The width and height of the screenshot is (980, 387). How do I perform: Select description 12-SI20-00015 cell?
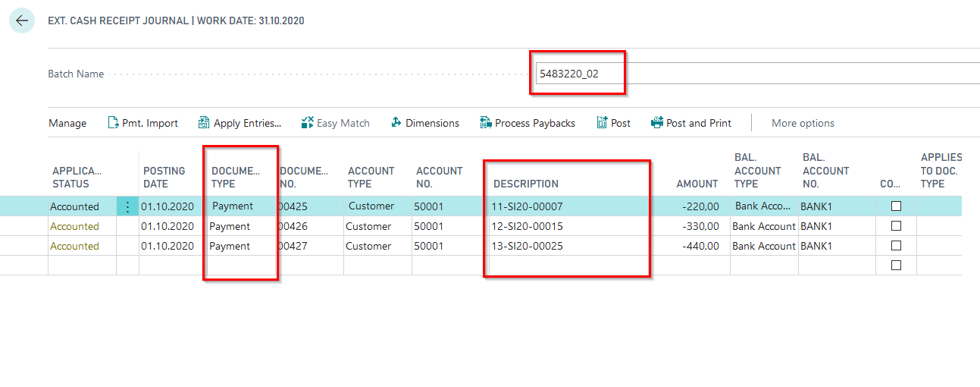(x=528, y=226)
